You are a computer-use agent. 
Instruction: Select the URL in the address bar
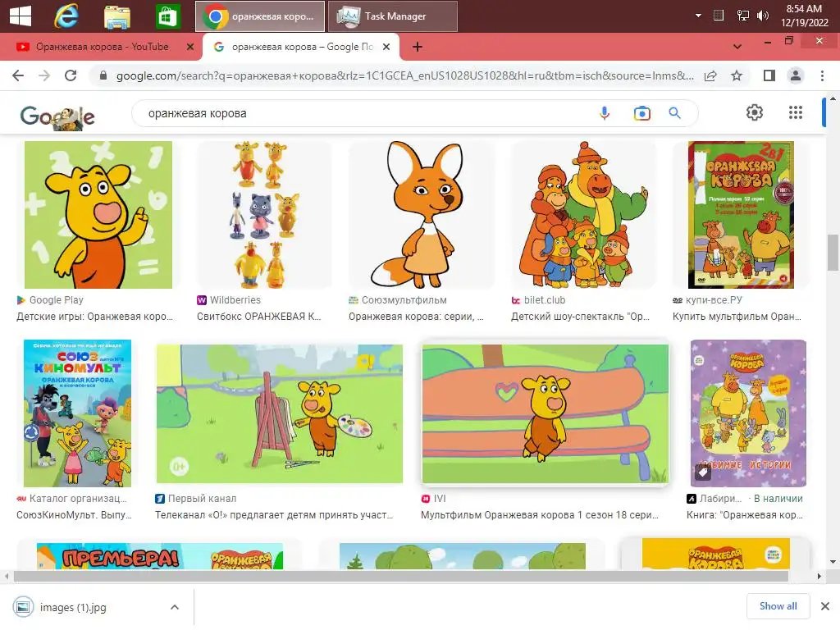[x=404, y=75]
